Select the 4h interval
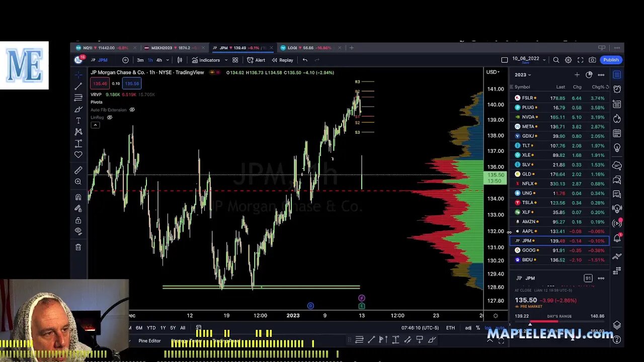The height and width of the screenshot is (362, 644). (159, 60)
